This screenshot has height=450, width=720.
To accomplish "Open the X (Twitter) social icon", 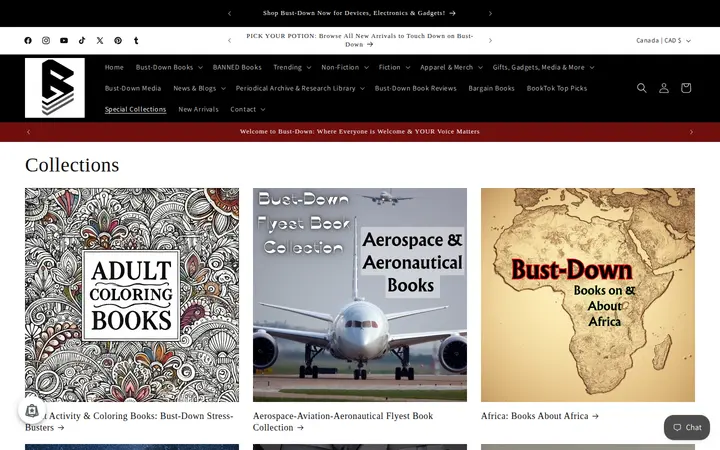I will tap(100, 40).
